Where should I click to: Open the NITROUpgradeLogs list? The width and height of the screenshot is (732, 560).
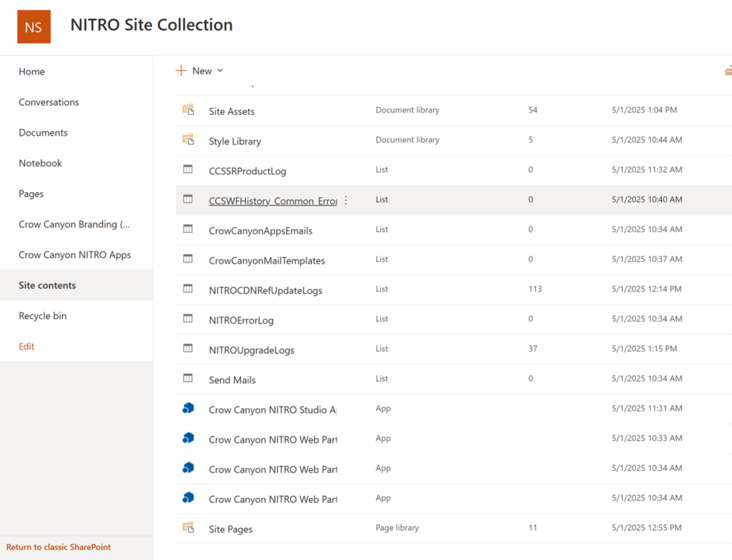252,351
